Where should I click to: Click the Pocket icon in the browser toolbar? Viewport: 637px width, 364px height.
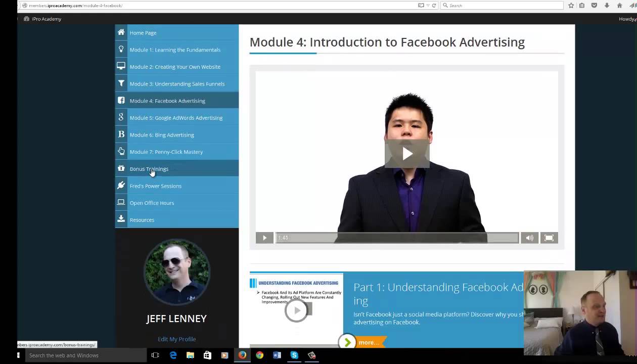(x=594, y=5)
